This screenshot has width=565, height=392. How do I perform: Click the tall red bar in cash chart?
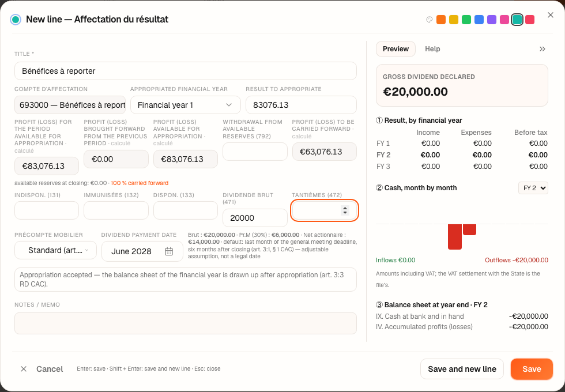[455, 237]
